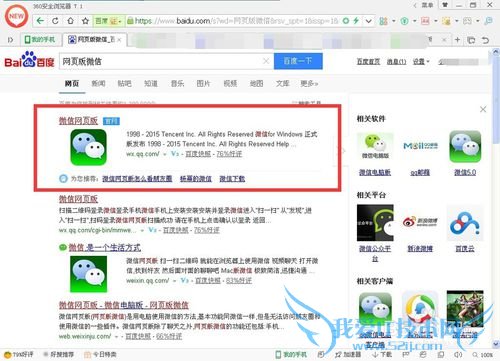Switch to the 我的手机 tab

[x=40, y=40]
